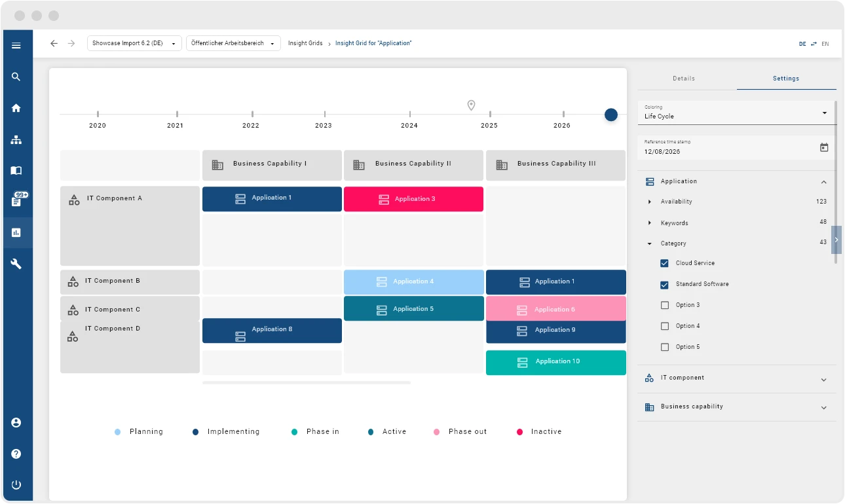The height and width of the screenshot is (504, 845).
Task: Open search from the sidebar
Action: [16, 77]
